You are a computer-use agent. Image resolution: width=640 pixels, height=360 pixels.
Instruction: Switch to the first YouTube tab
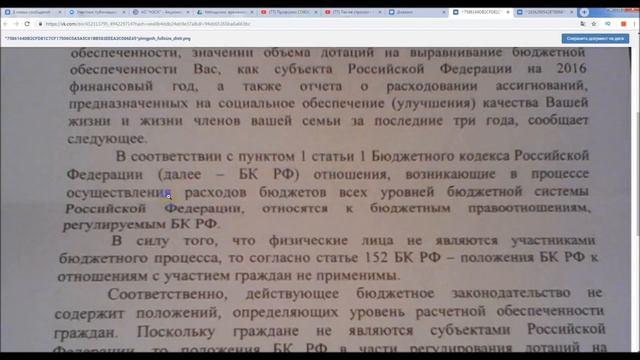click(x=289, y=12)
